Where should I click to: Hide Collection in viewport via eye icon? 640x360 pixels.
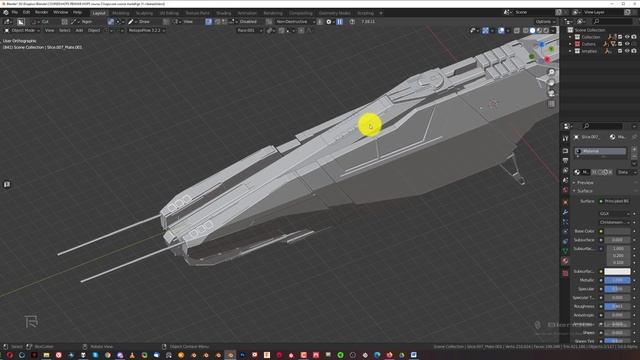point(627,37)
